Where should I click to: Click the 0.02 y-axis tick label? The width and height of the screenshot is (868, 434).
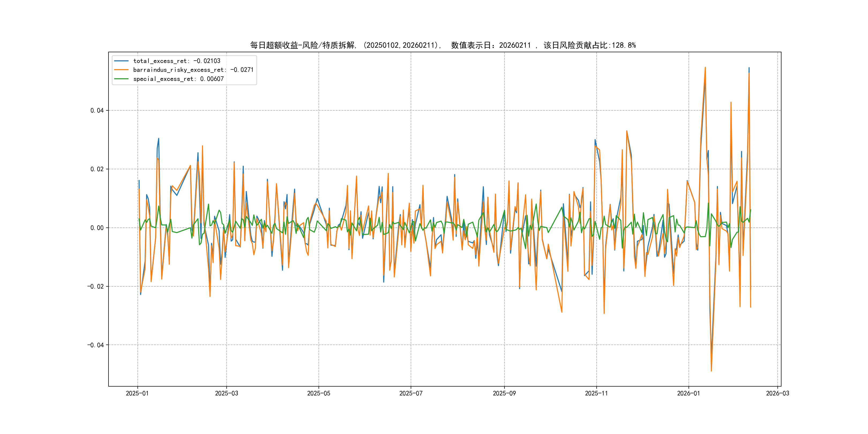pyautogui.click(x=97, y=169)
